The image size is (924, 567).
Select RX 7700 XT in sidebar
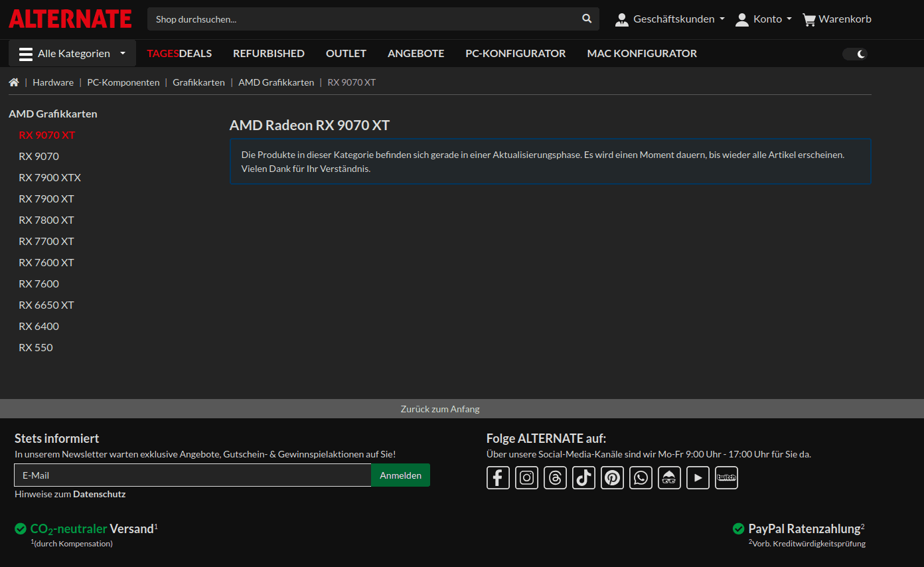46,241
